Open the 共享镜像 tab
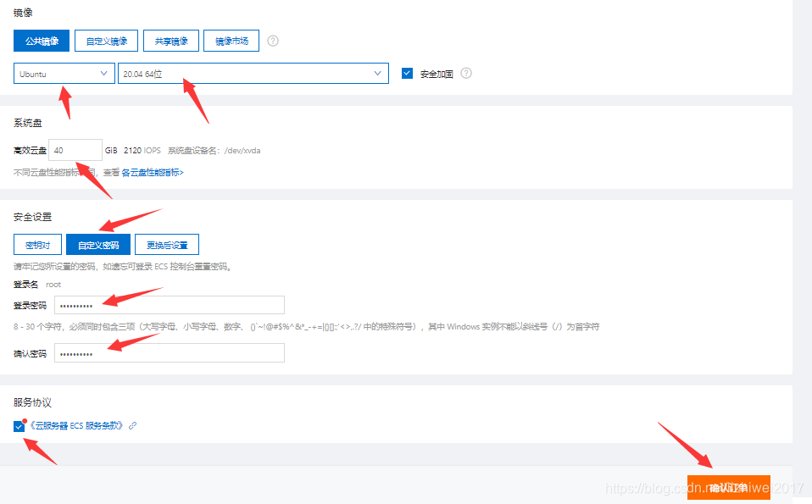 [171, 41]
